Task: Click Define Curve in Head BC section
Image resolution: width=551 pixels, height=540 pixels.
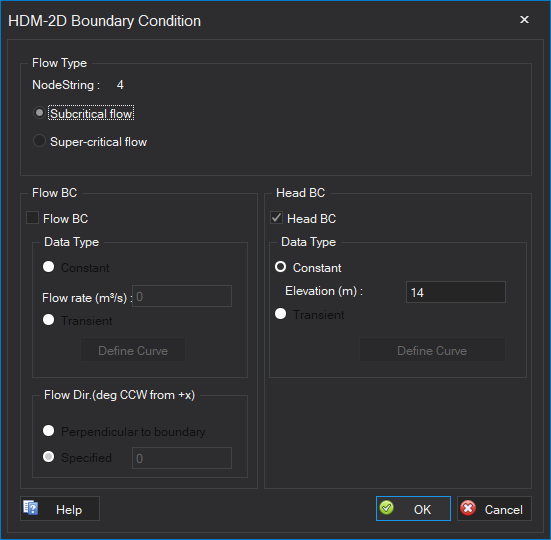Action: tap(432, 350)
